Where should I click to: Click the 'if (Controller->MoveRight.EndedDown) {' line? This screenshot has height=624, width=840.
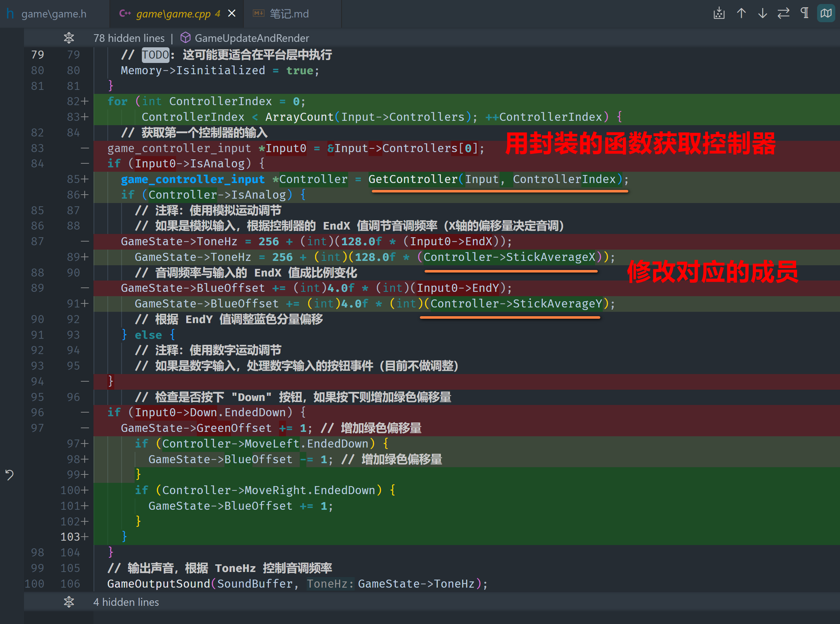(265, 490)
